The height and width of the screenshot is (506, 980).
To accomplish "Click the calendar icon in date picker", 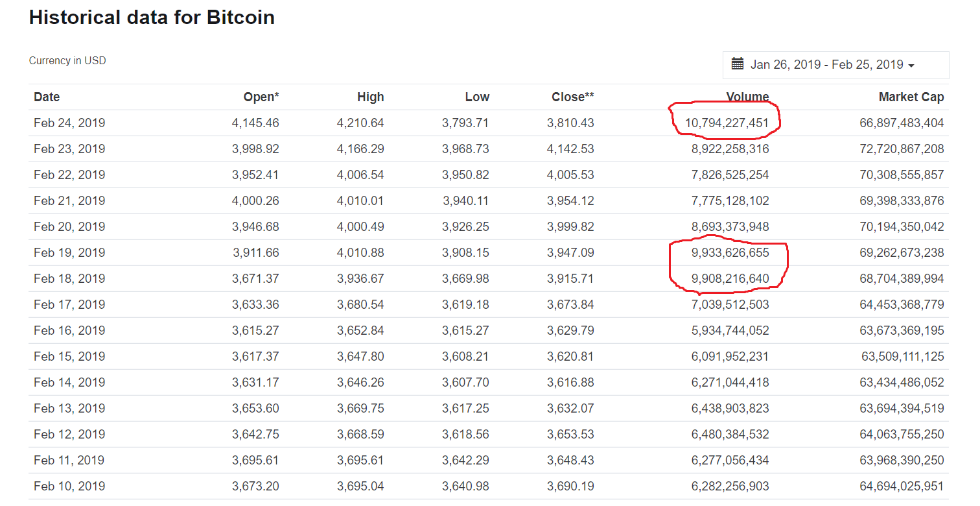I will point(738,64).
